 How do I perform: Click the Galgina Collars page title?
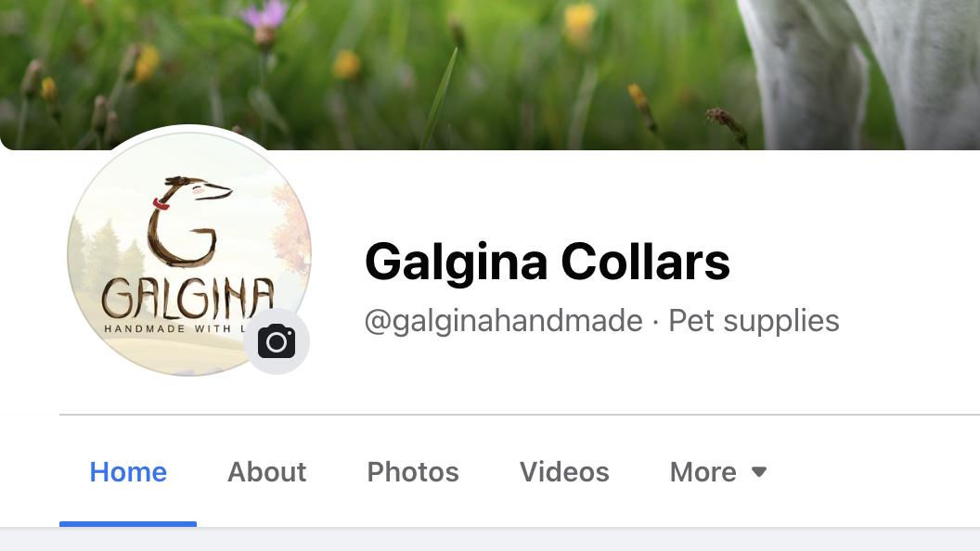(x=548, y=263)
